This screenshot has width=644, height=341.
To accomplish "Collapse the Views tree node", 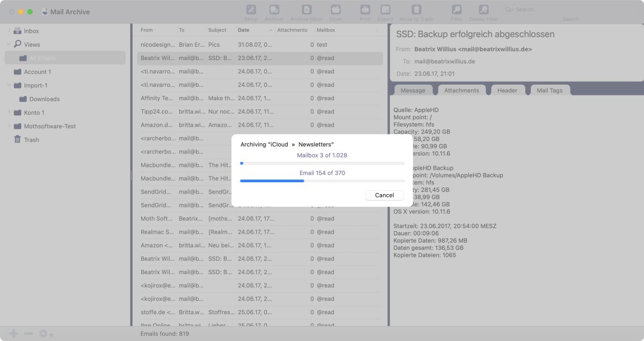I will (9, 45).
